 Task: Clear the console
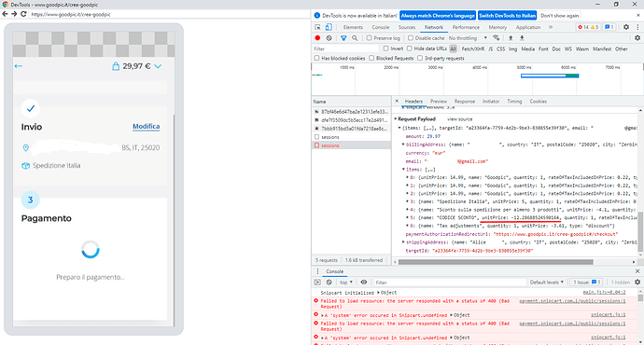329,283
